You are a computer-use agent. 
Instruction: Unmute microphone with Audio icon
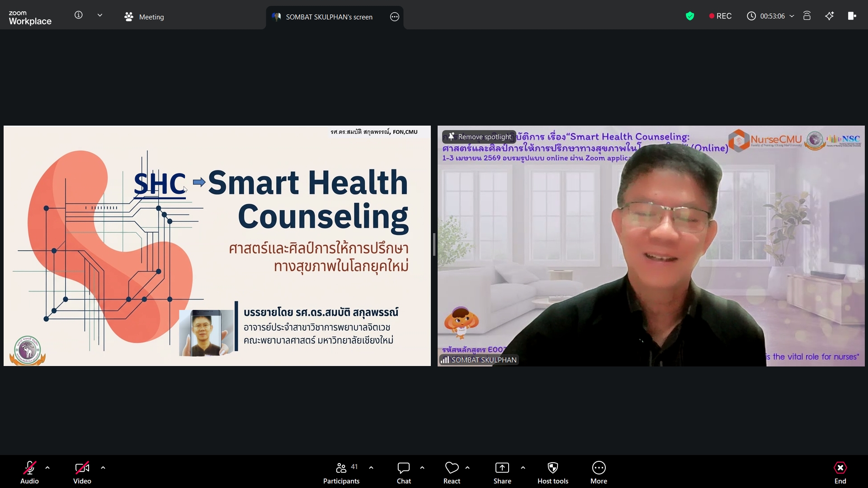[x=29, y=468]
